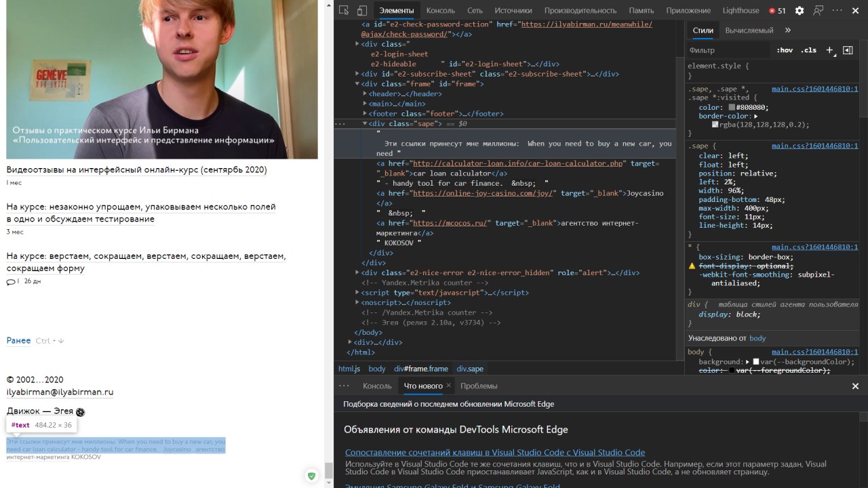
Task: Open the Проблемы drawer tab
Action: (479, 386)
